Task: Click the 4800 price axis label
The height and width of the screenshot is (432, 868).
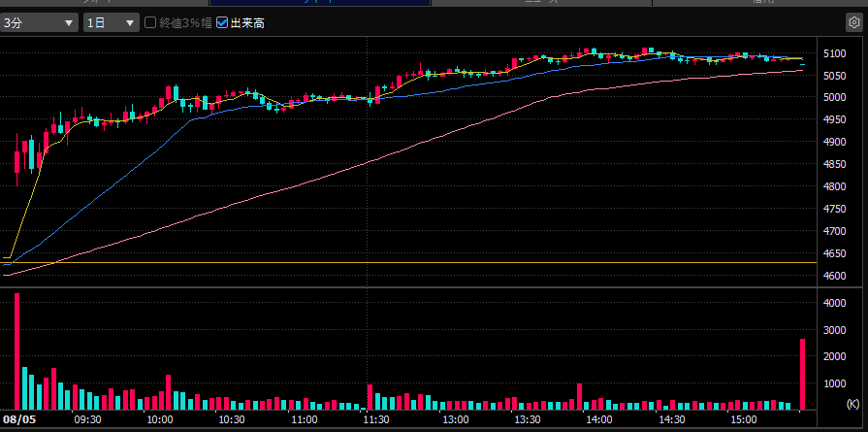Action: click(834, 186)
